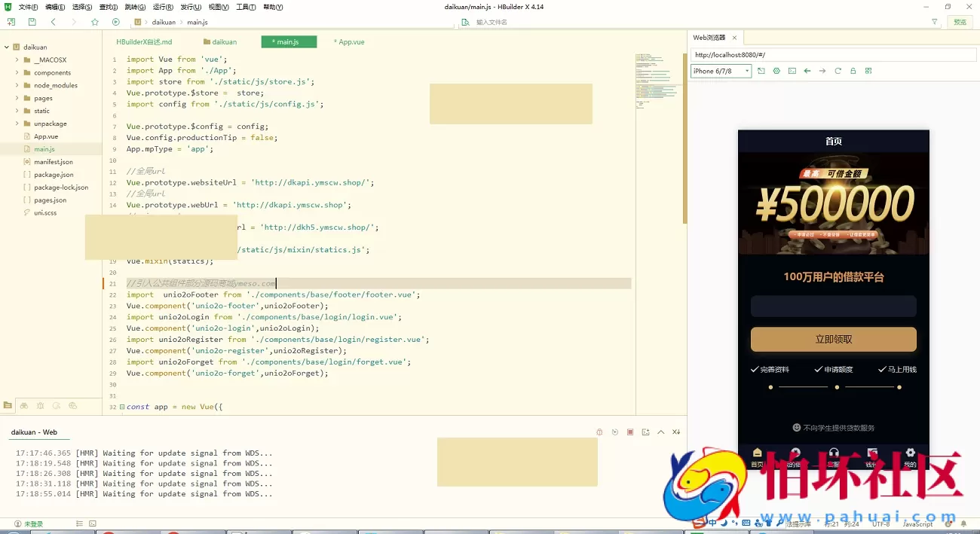Refresh the web browser preview

click(x=838, y=71)
